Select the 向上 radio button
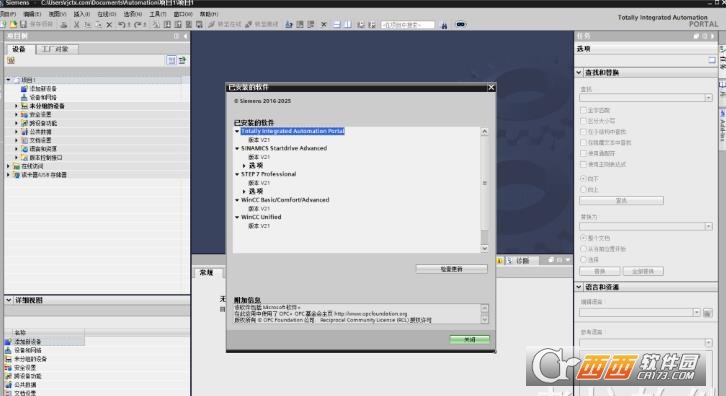This screenshot has width=726, height=396. [583, 189]
